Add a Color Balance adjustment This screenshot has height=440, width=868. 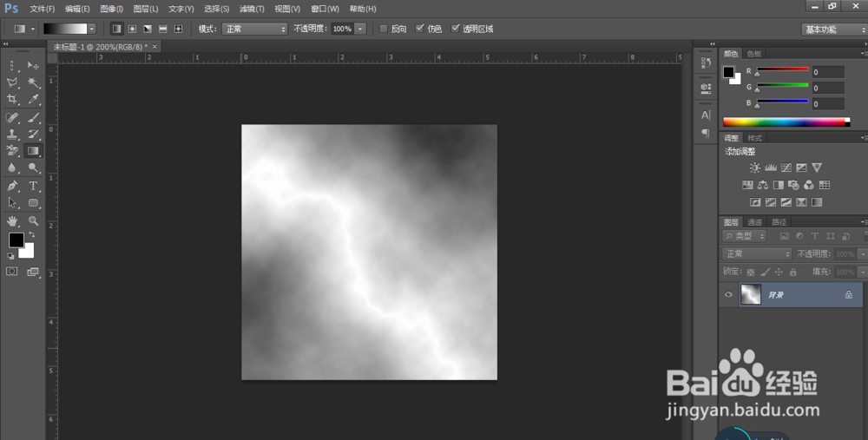(763, 185)
